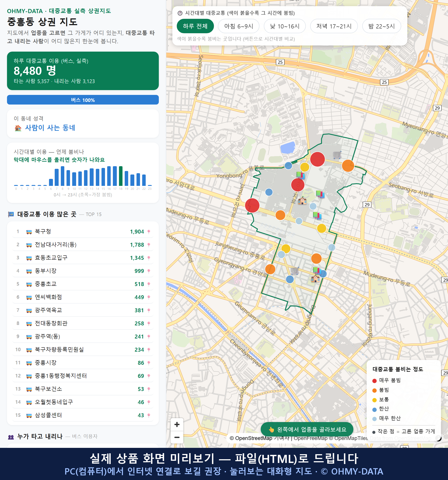This screenshot has height=480, width=448.
Task: Switch to the 아침 6~9시 time filter
Action: point(239,26)
